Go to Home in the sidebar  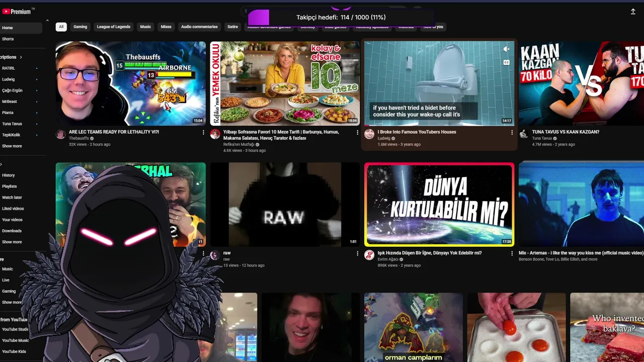tap(20, 28)
